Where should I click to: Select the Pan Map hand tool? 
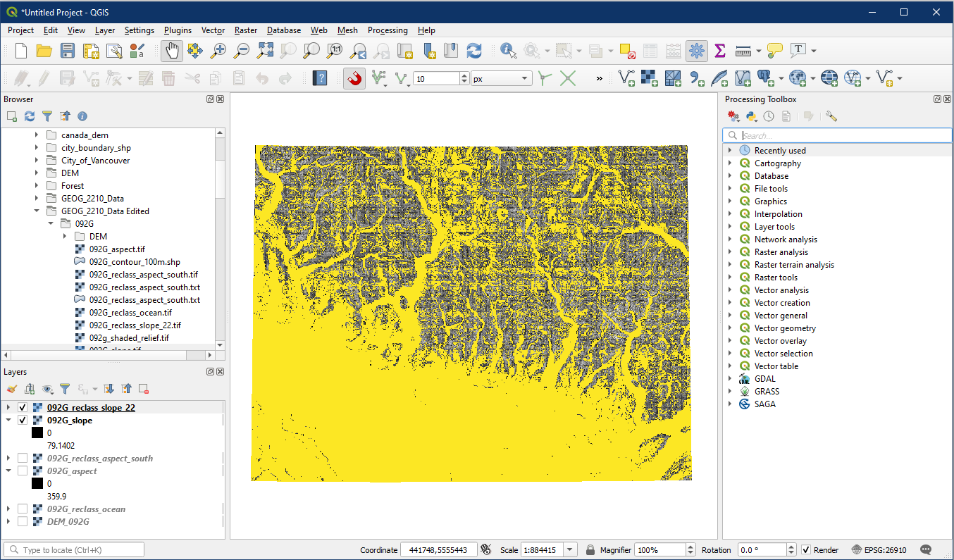172,51
